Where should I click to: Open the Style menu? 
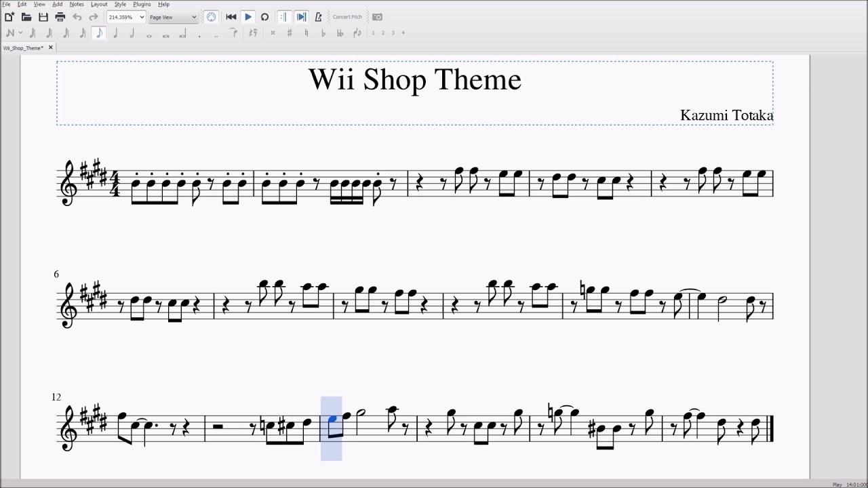[x=120, y=4]
